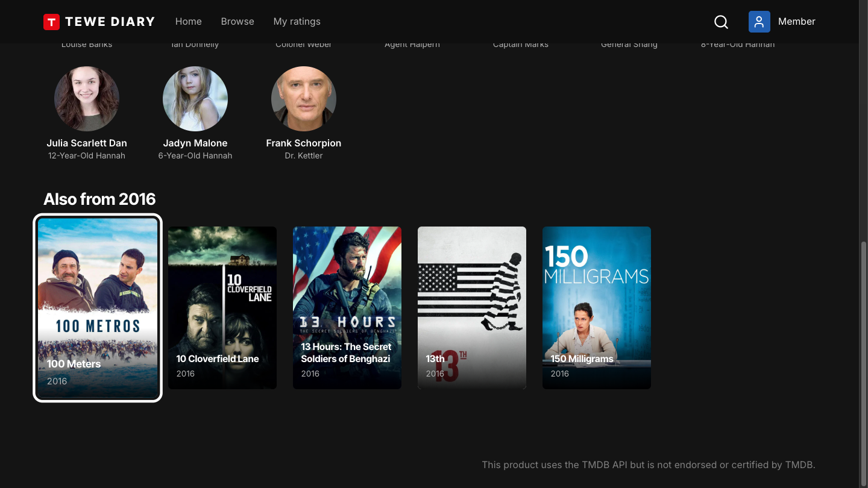Open Frank Schorpion's portrait

pyautogui.click(x=304, y=99)
